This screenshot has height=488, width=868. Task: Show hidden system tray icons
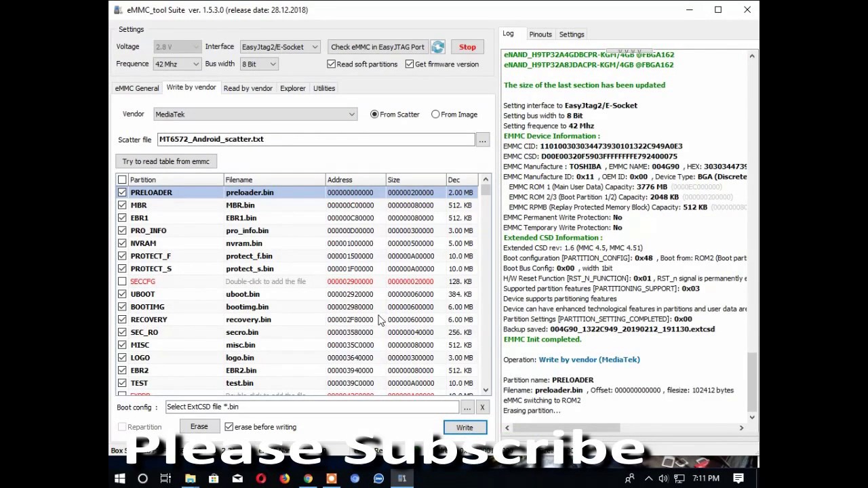(648, 479)
